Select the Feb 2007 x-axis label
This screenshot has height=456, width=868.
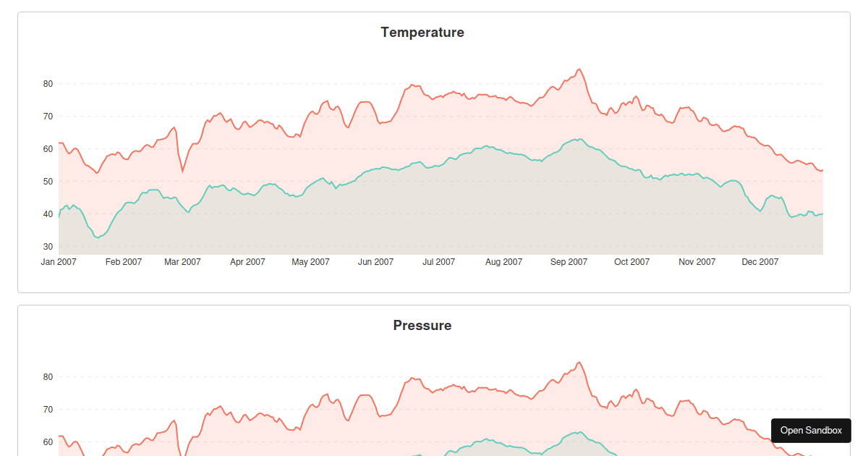tap(124, 262)
